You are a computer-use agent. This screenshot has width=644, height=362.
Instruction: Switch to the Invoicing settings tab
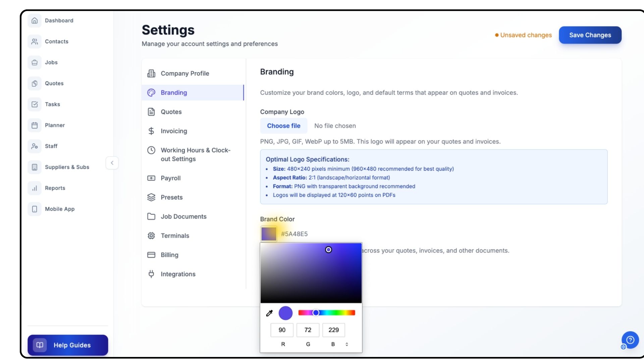pyautogui.click(x=173, y=131)
